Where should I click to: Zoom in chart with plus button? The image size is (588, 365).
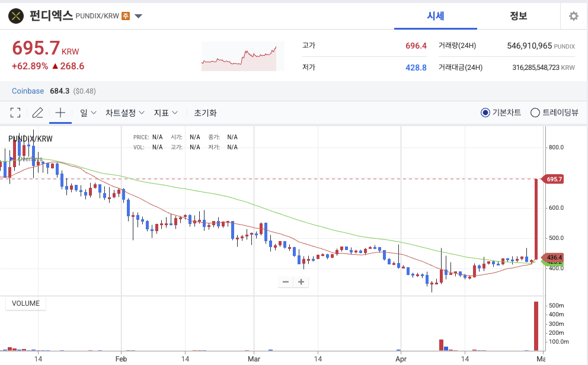(x=301, y=282)
